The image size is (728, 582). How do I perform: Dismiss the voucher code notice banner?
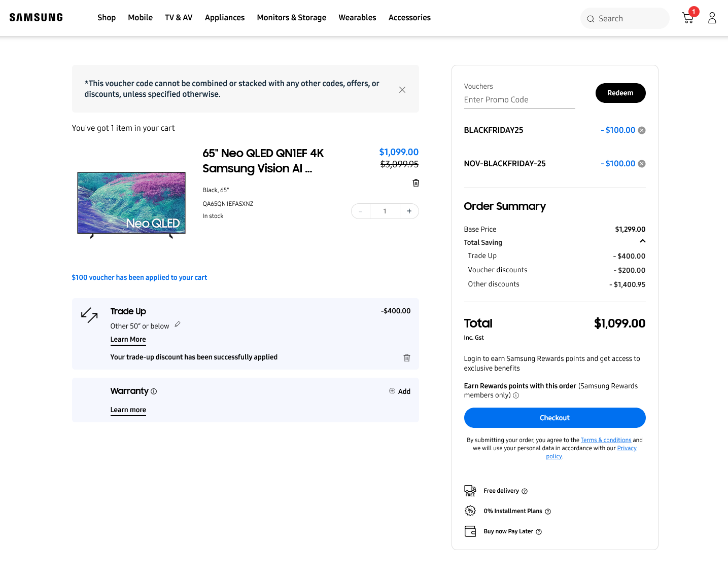click(402, 90)
